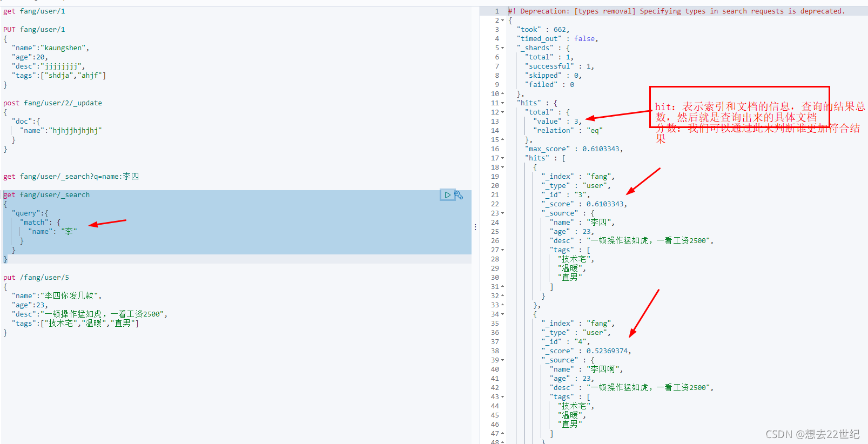Open the wrench actions menu for the request
The height and width of the screenshot is (444, 868).
click(x=459, y=195)
